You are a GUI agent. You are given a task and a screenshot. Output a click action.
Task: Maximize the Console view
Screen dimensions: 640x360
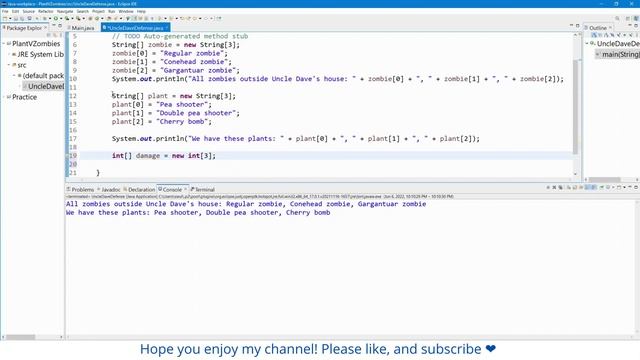pos(636,187)
